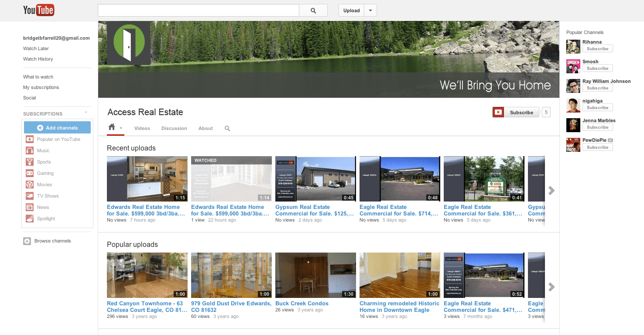Show next Popular uploads with arrow
Image resolution: width=644 pixels, height=335 pixels.
coord(552,287)
